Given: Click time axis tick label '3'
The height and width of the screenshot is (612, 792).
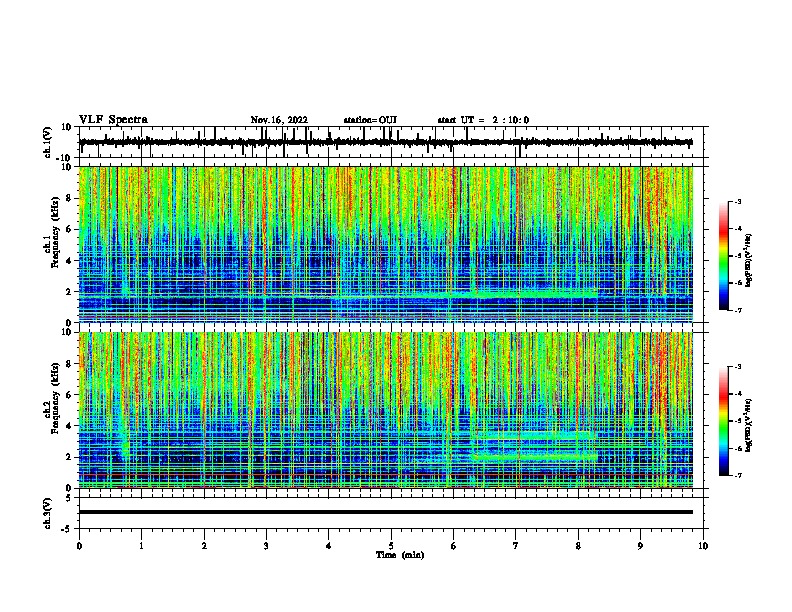Looking at the screenshot, I should [x=266, y=546].
